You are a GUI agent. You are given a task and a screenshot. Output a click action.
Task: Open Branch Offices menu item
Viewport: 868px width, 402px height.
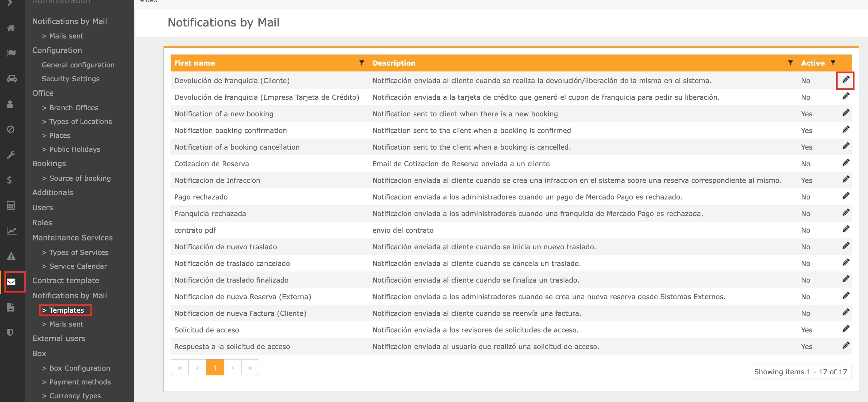point(70,108)
